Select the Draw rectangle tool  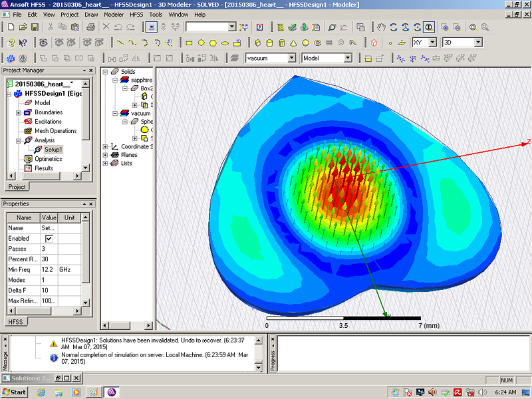(190, 43)
